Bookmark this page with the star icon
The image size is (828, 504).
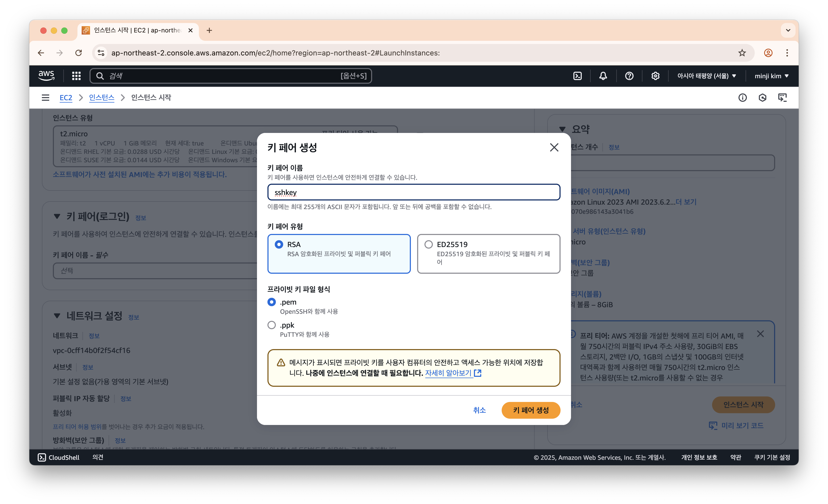pos(742,53)
